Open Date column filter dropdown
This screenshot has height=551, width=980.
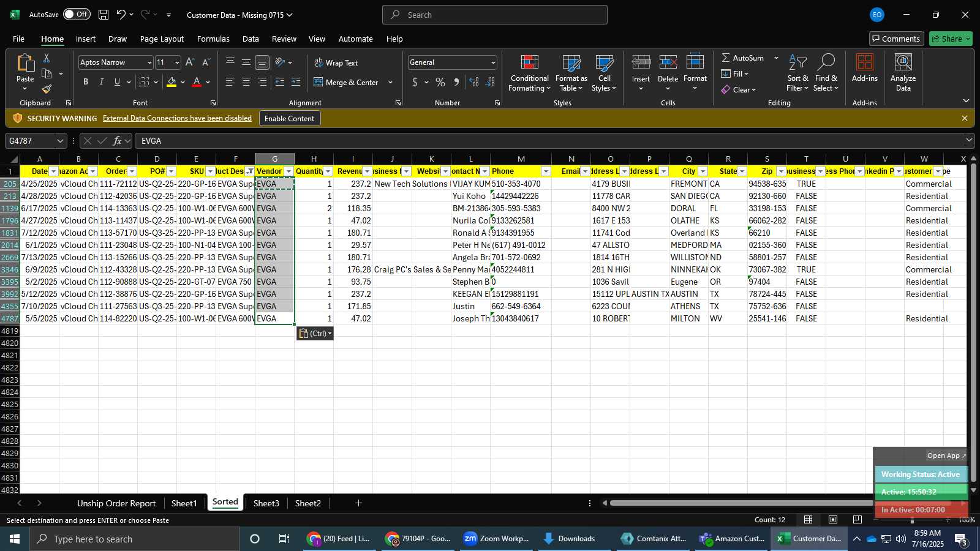click(53, 171)
